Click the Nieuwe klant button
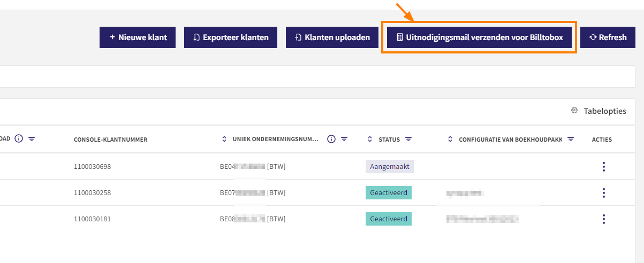The image size is (644, 263). click(138, 37)
